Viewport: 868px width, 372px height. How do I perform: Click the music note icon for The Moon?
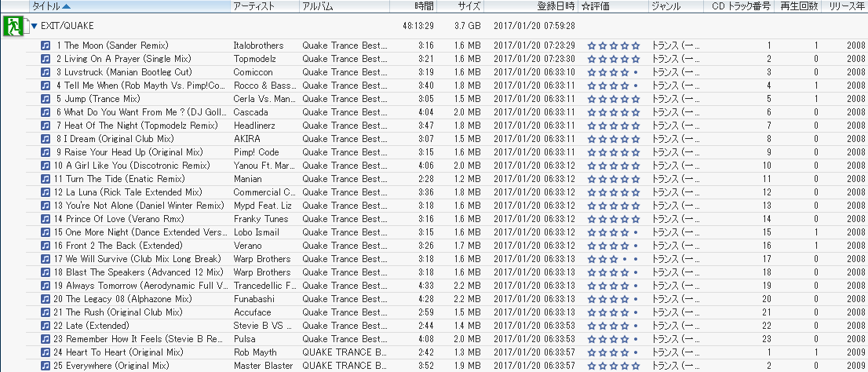coord(46,46)
